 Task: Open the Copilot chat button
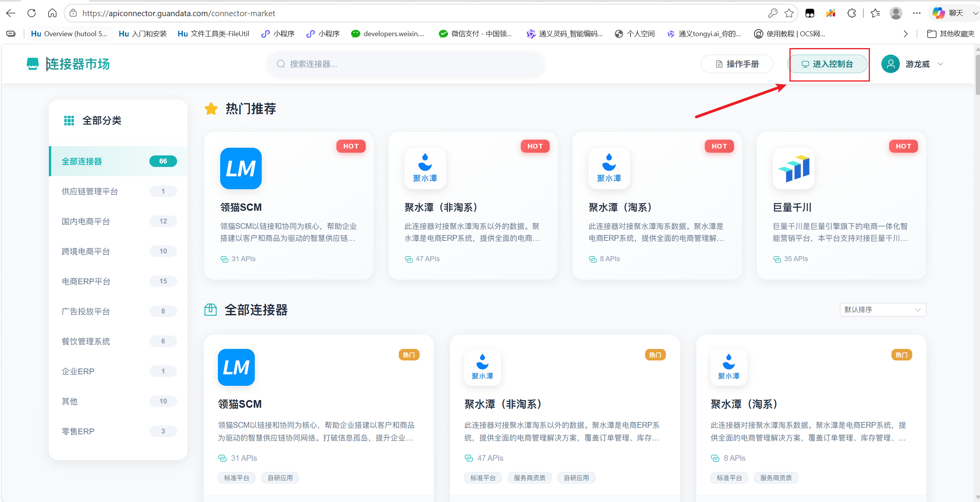(x=948, y=13)
